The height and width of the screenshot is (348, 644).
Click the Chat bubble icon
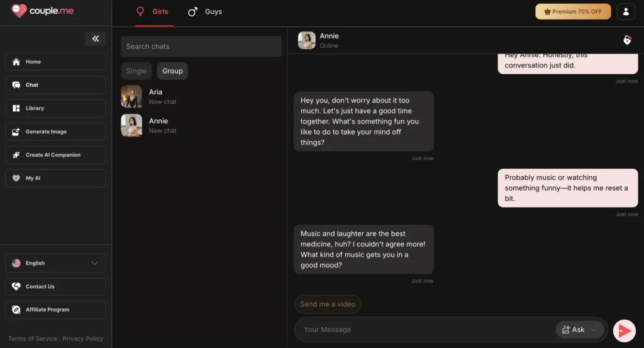pyautogui.click(x=16, y=85)
